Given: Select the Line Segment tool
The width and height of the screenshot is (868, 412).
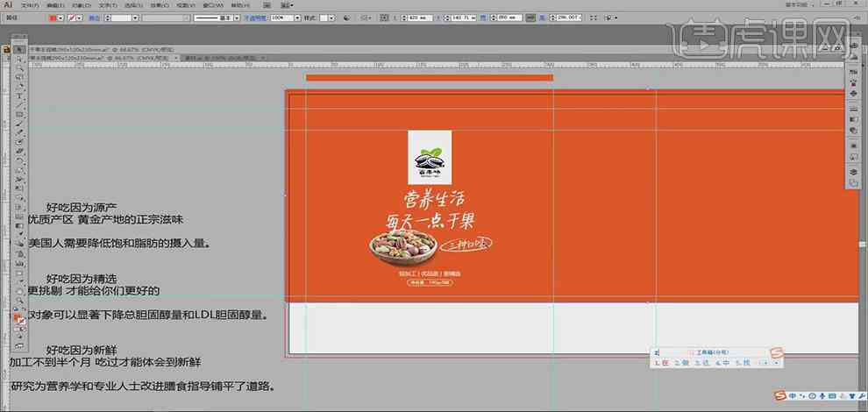Looking at the screenshot, I should [x=18, y=105].
